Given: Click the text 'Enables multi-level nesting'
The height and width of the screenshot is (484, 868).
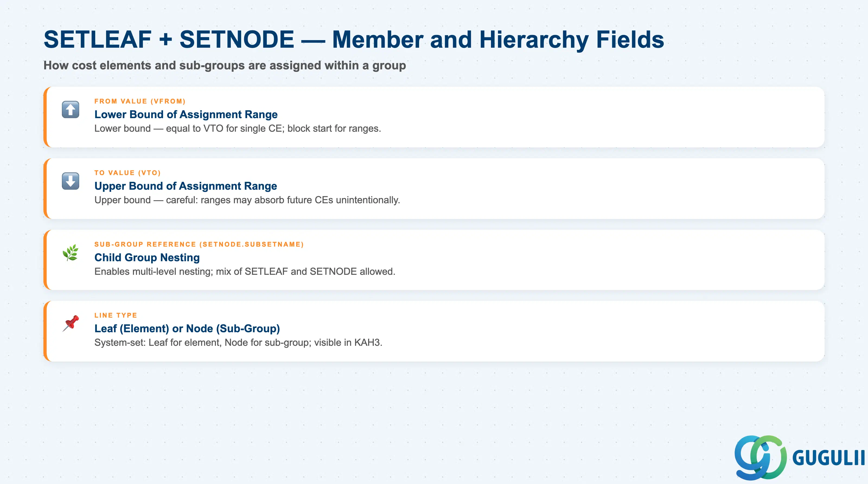Looking at the screenshot, I should (x=153, y=272).
